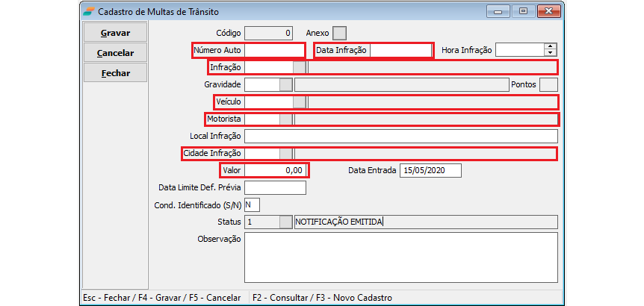Click inside the Observação text area
The image size is (644, 306).
400,257
